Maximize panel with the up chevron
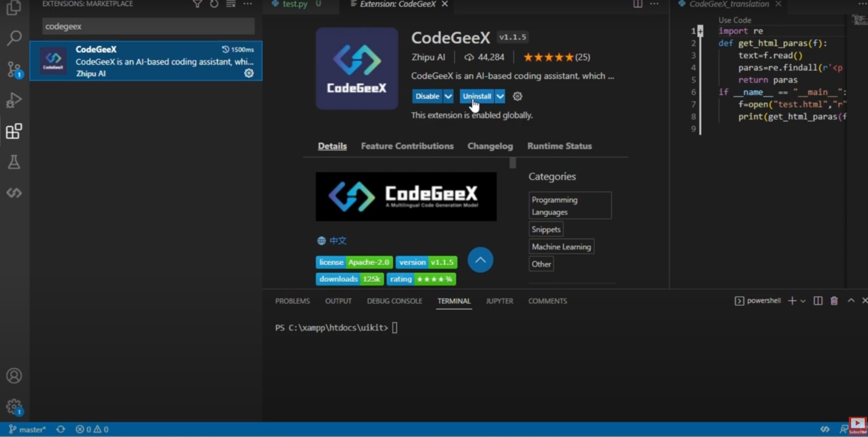 click(851, 300)
